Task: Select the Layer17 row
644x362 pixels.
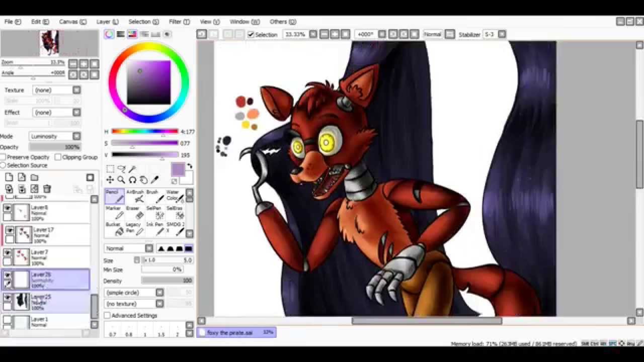Action: [x=45, y=235]
